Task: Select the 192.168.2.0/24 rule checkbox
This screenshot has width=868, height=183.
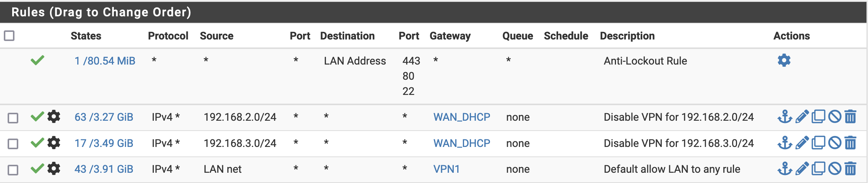Action: [13, 118]
